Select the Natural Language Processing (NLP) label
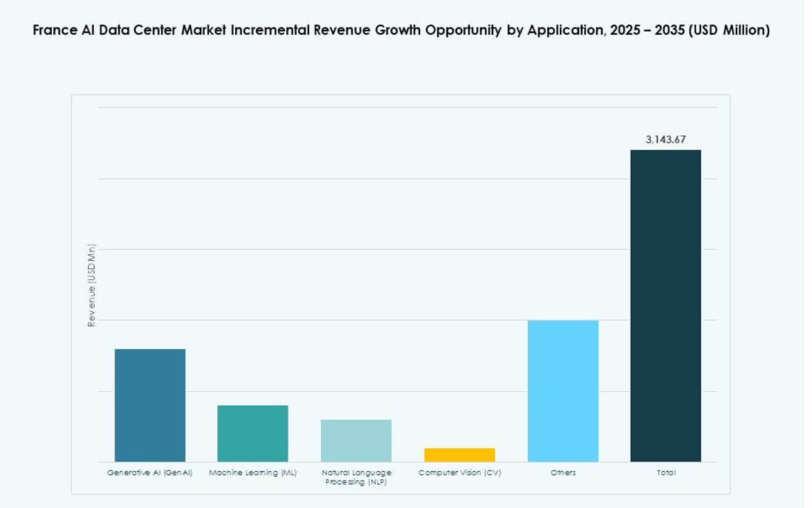The height and width of the screenshot is (508, 812). point(356,477)
